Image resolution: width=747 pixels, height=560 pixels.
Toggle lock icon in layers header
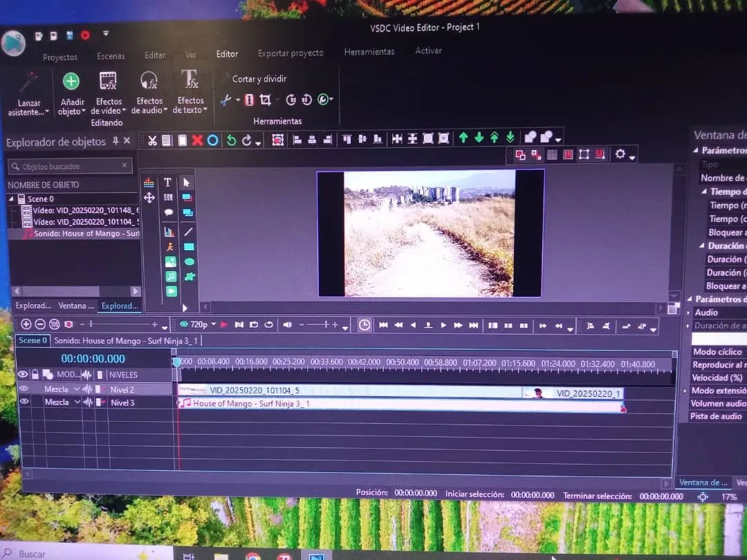pyautogui.click(x=35, y=374)
